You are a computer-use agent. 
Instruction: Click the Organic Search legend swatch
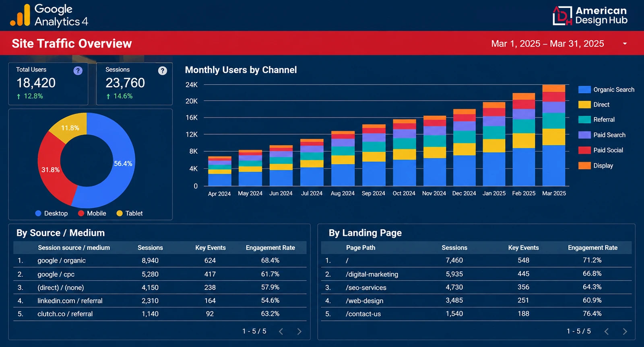point(584,90)
